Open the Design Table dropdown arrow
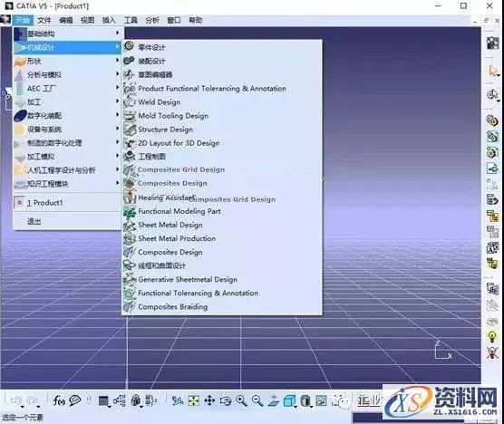The width and height of the screenshot is (504, 424). tap(110, 408)
